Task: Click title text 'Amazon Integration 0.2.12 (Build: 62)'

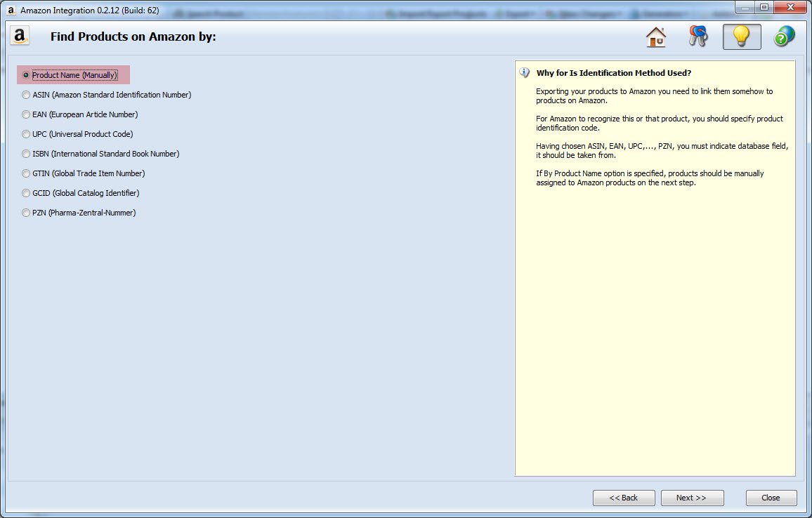Action: pos(90,11)
